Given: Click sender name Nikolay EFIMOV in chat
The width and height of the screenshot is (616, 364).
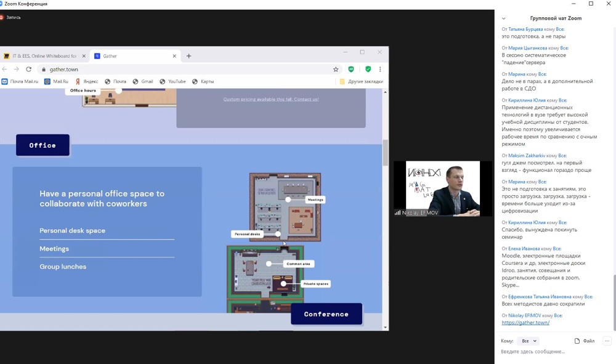Looking at the screenshot, I should click(x=525, y=315).
